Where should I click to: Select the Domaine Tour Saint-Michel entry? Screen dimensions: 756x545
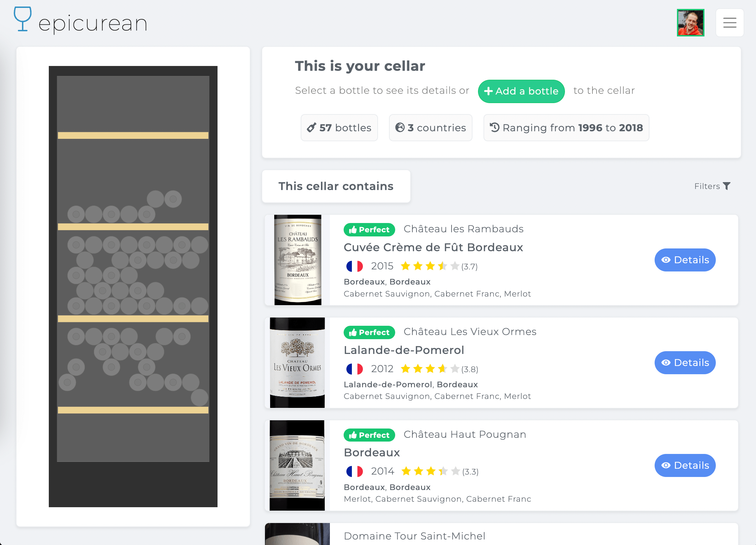click(x=414, y=536)
